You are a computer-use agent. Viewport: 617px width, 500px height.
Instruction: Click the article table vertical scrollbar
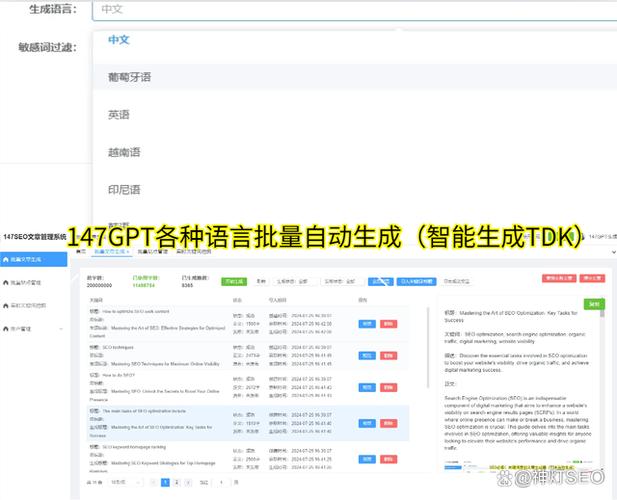coord(428,348)
